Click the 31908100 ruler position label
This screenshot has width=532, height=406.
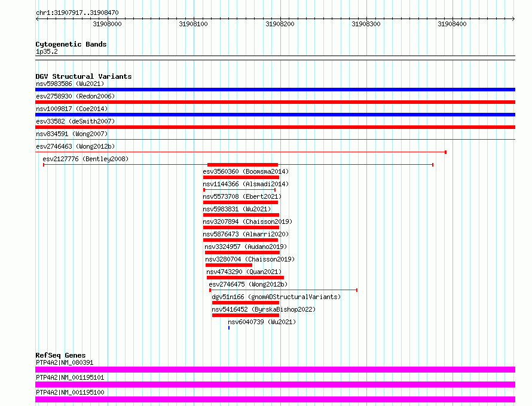pos(194,24)
